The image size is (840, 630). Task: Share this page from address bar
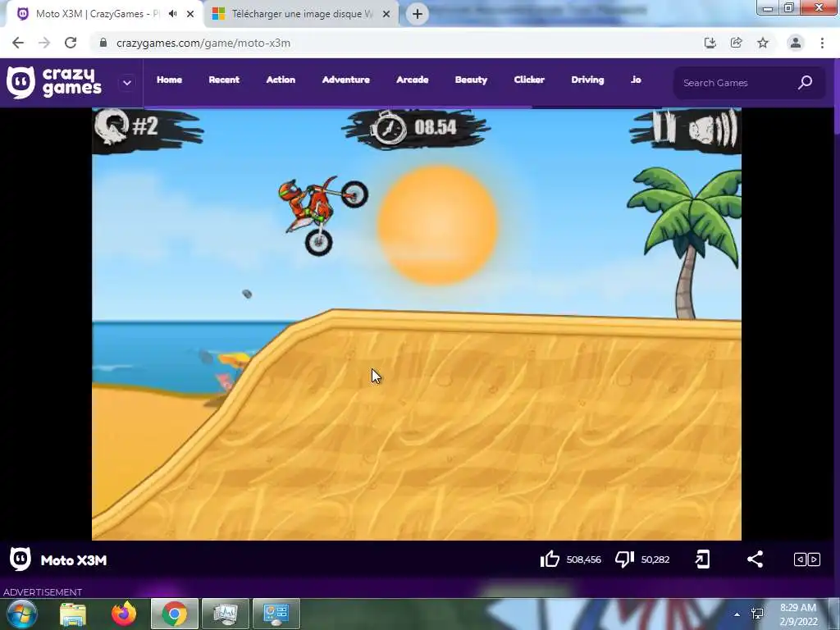(x=736, y=43)
